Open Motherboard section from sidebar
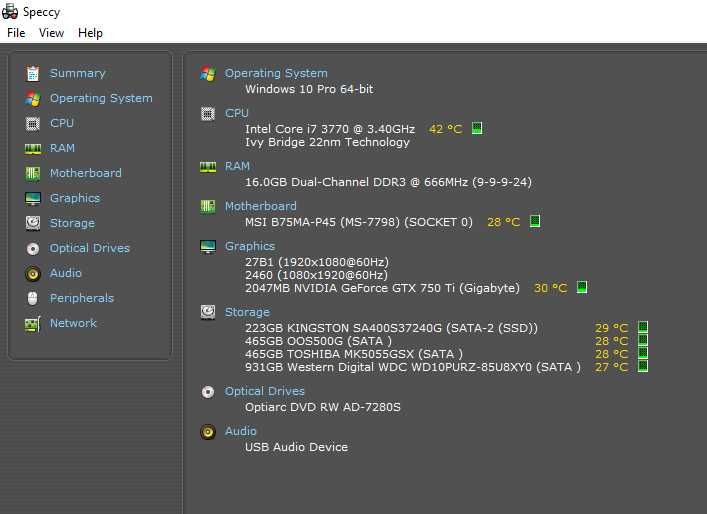The image size is (707, 514). point(86,173)
